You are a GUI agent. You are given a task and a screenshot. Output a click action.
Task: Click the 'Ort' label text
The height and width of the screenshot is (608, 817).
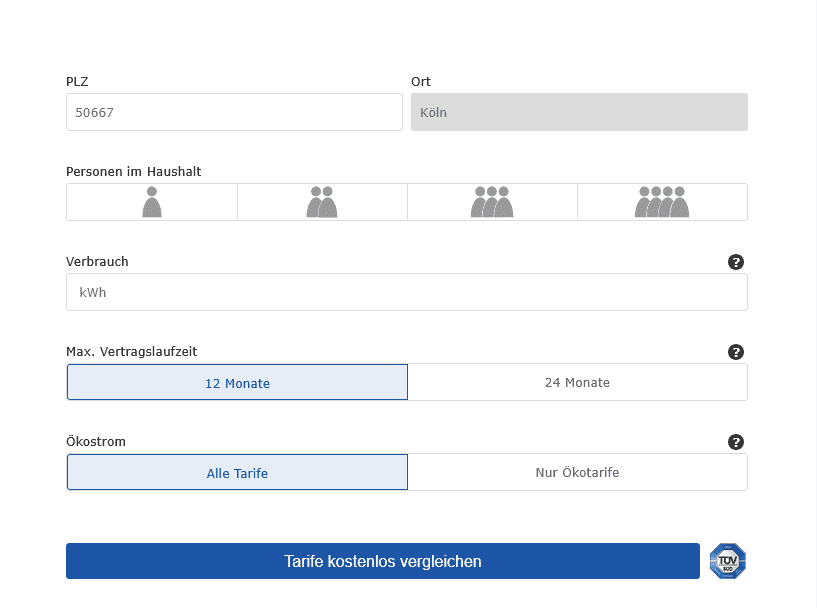tap(421, 82)
